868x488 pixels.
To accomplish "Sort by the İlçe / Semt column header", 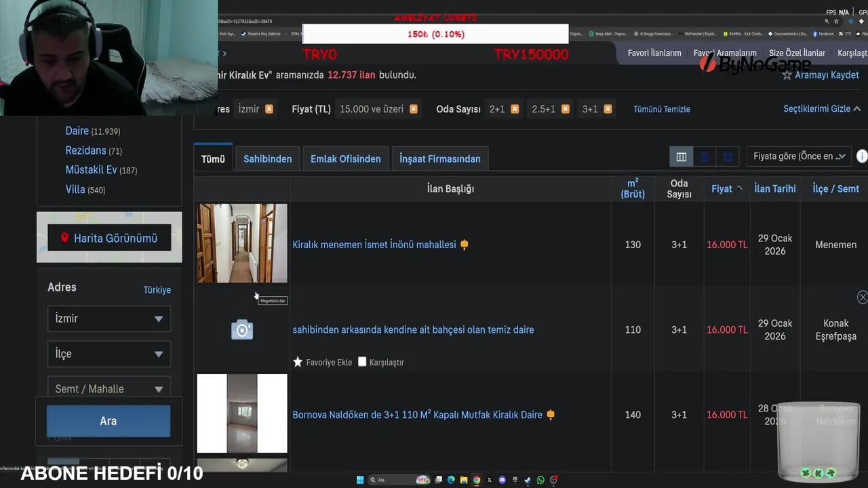I will [835, 189].
